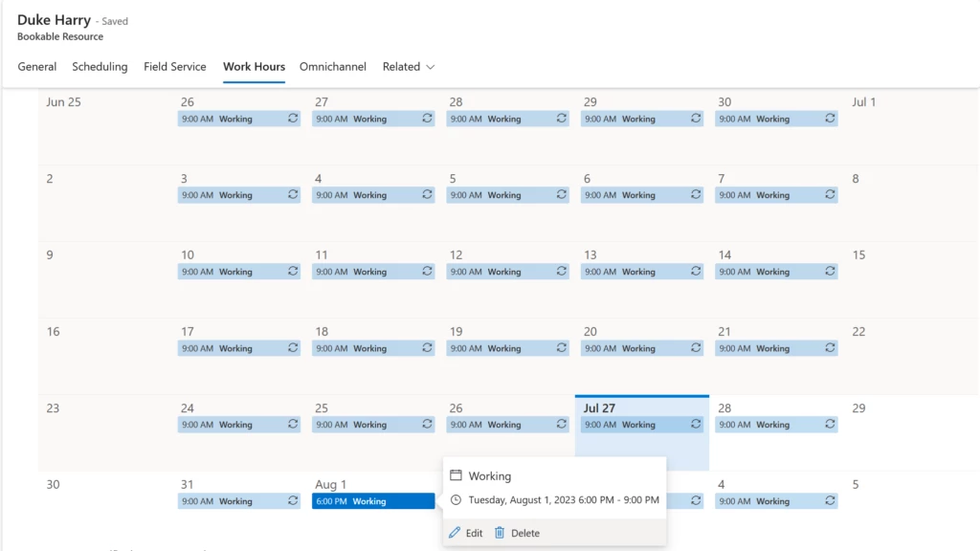Click recurrence icon on July 7 event

pyautogui.click(x=830, y=195)
